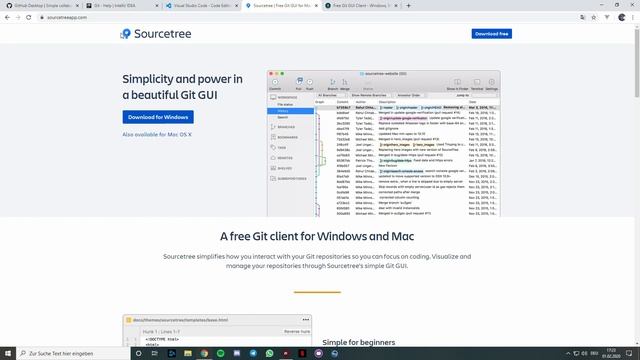Close the Visual Studio Code tab
Screen dimensions: 640x360
pos(236,6)
